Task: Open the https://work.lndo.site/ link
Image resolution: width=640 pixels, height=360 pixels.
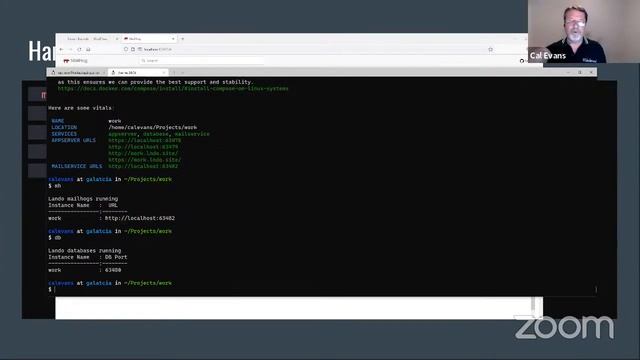Action: (144, 160)
